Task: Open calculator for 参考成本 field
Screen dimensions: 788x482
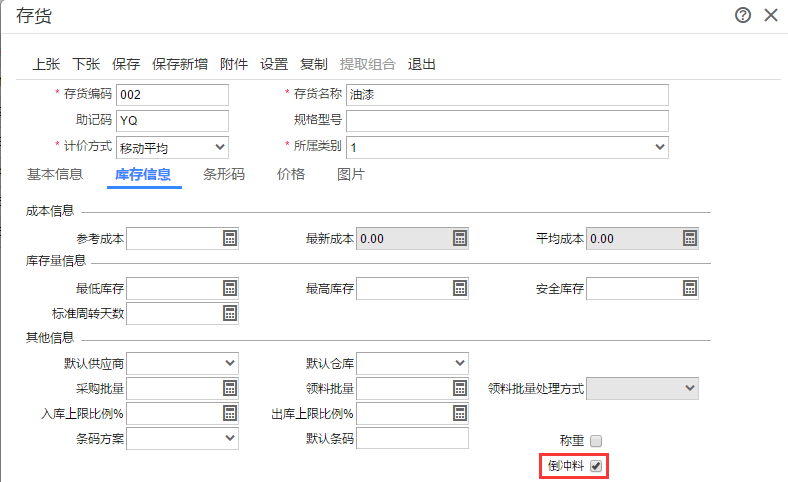Action: [230, 238]
